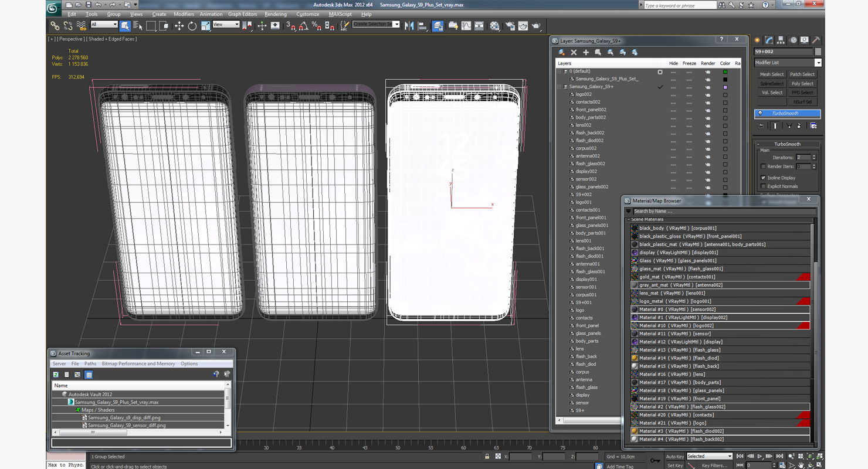
Task: Open the Motion command panel tab
Action: (x=793, y=40)
